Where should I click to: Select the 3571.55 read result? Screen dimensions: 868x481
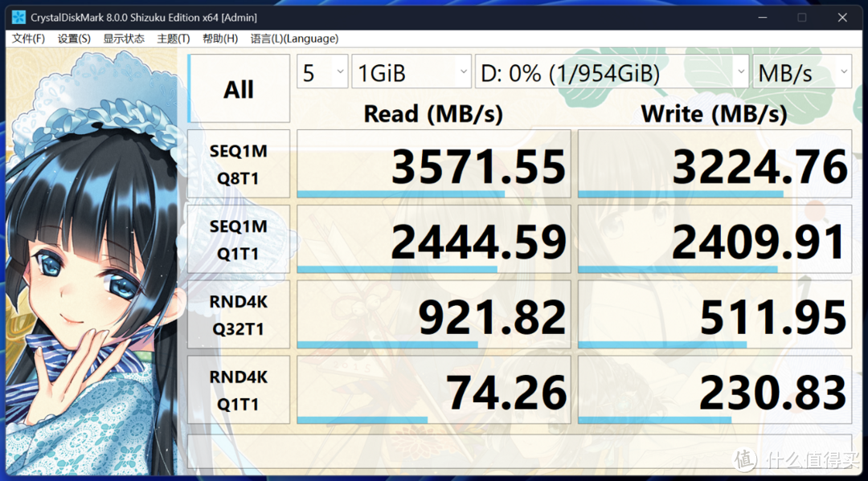point(433,164)
